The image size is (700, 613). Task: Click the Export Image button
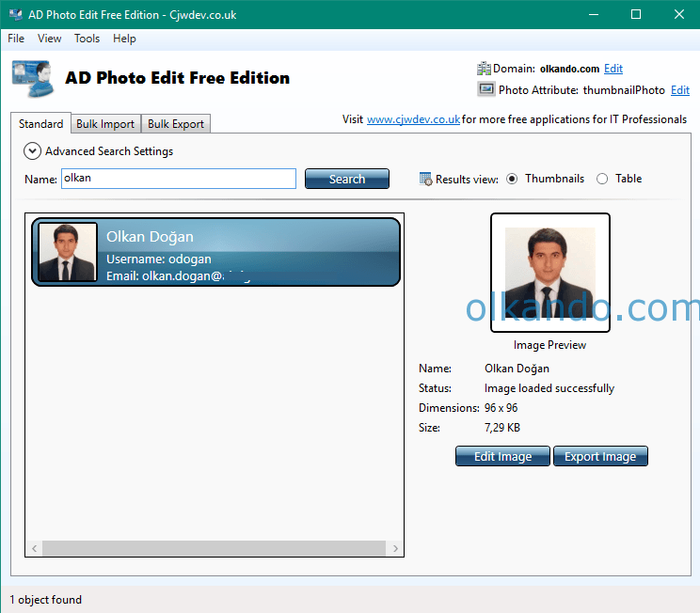pos(600,456)
